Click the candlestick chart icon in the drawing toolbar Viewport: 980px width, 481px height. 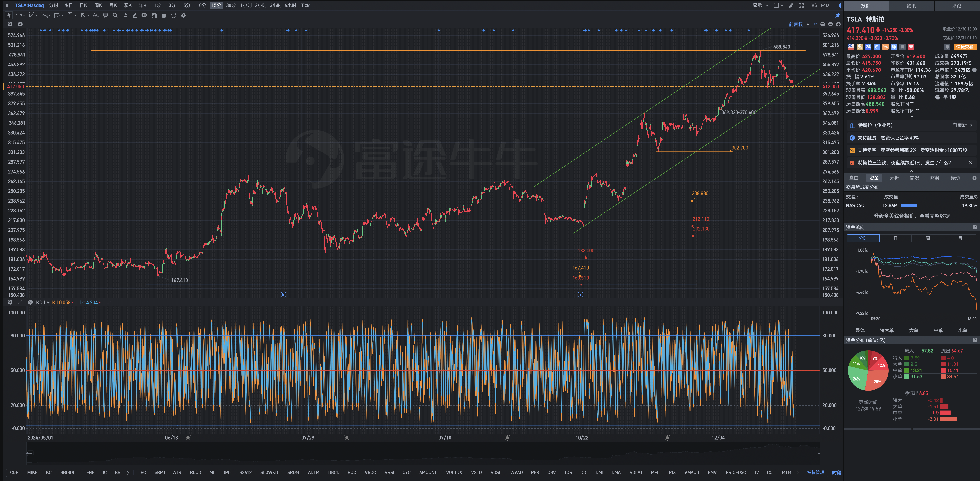click(125, 15)
